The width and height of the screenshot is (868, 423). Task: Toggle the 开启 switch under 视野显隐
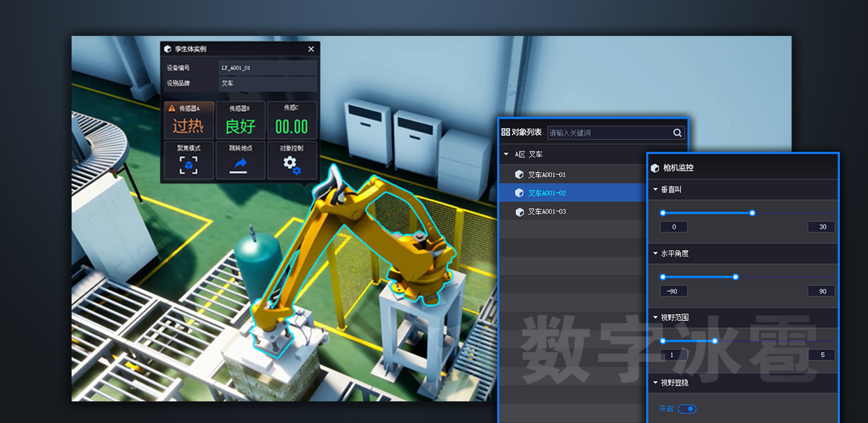(x=687, y=409)
